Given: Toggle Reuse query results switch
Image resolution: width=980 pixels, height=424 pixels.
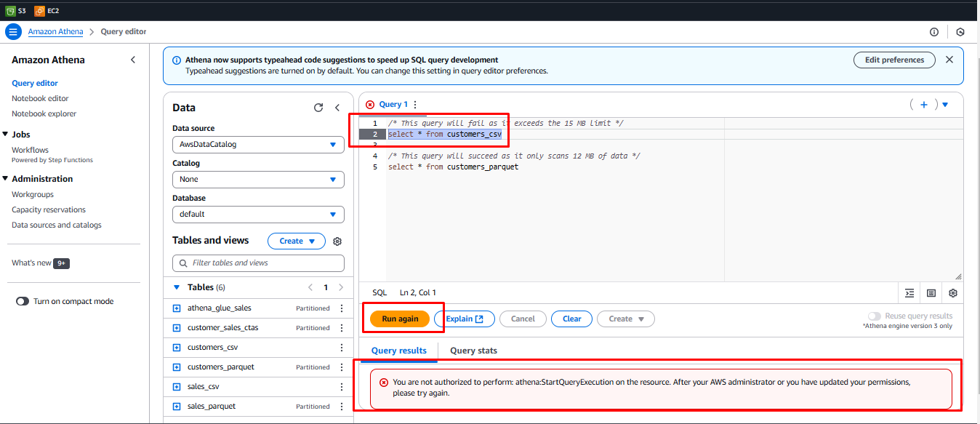Looking at the screenshot, I should (x=874, y=316).
